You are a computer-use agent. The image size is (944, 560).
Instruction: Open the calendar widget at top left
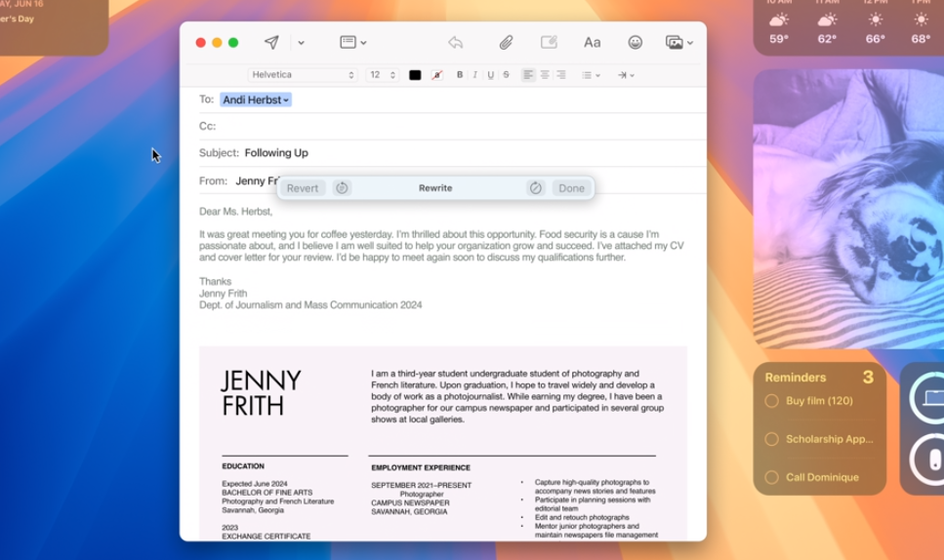click(x=53, y=27)
